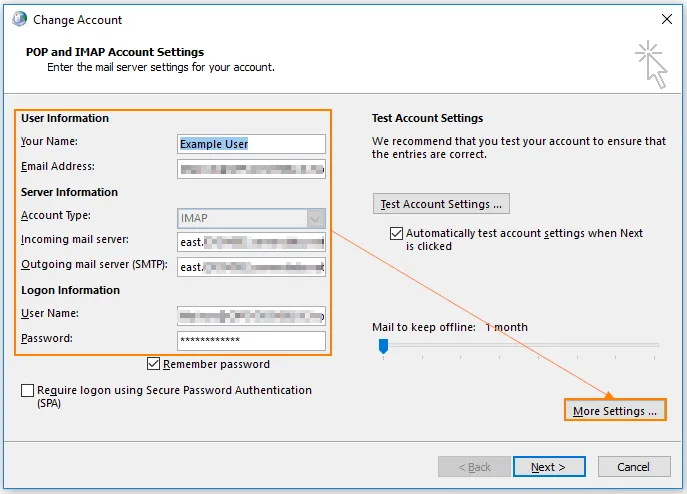687x494 pixels.
Task: Click the 'Logon Information' heading
Action: [70, 290]
